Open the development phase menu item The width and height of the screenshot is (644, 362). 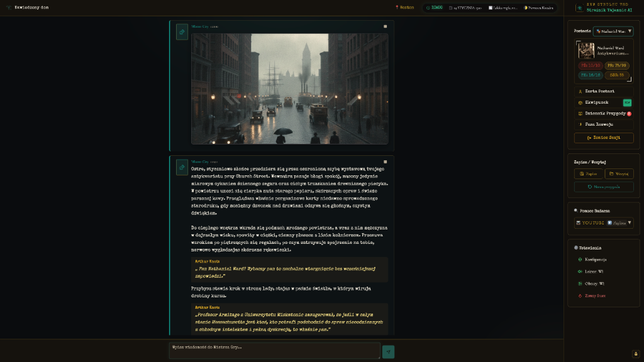tap(604, 124)
